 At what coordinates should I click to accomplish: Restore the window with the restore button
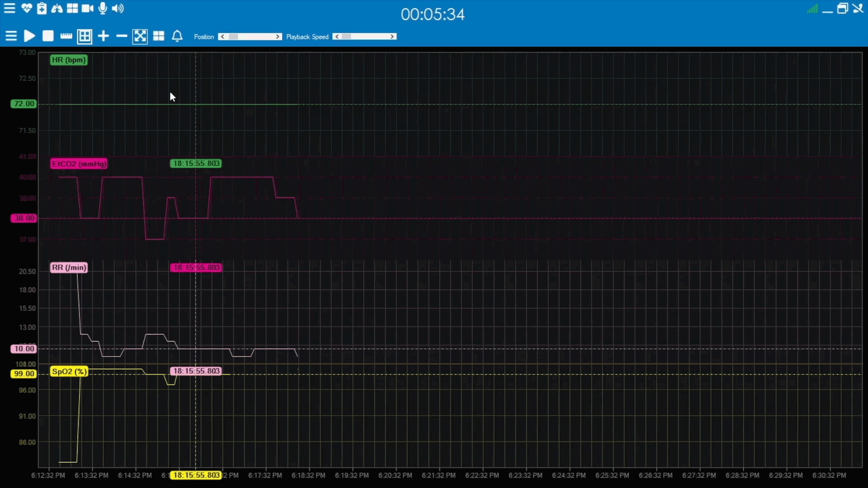point(843,9)
